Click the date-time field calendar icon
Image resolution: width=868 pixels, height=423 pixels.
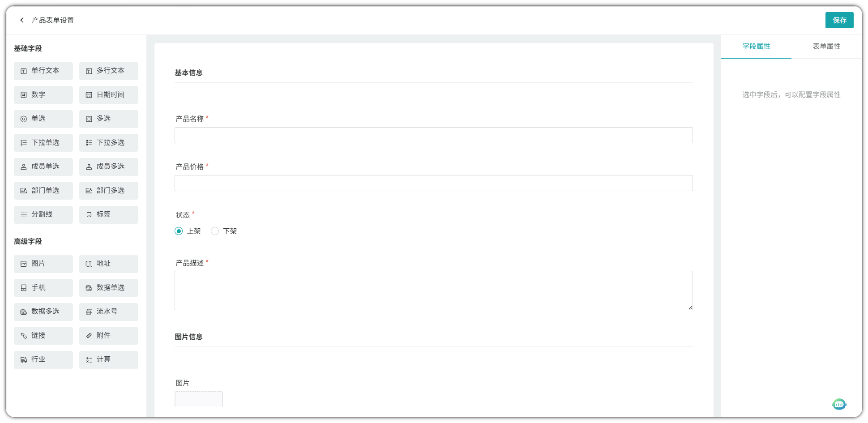(x=89, y=95)
